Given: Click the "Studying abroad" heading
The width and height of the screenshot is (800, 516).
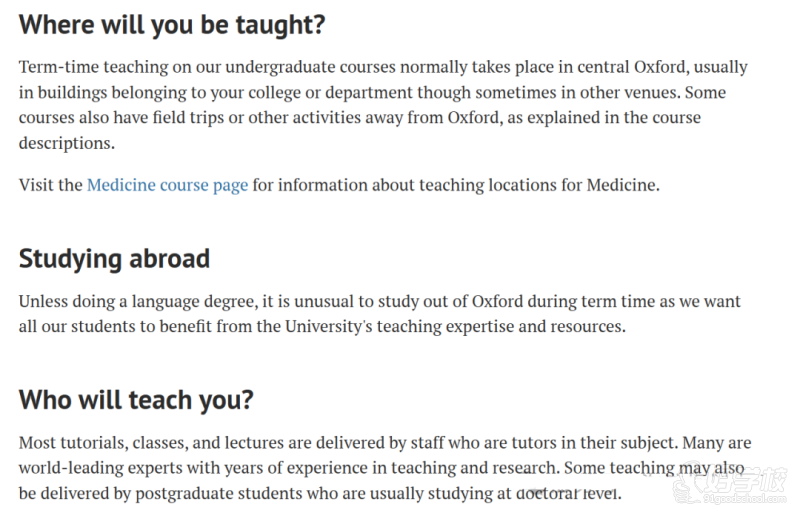Looking at the screenshot, I should coord(114,259).
